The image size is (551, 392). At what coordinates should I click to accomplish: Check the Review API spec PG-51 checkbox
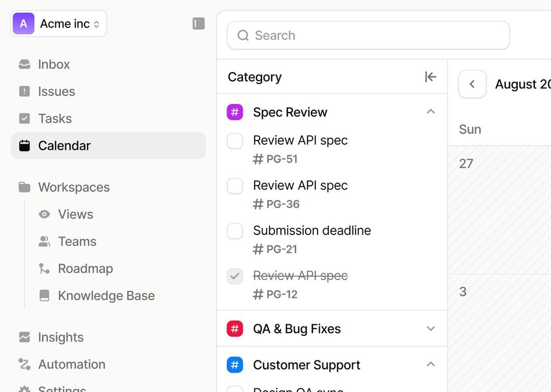[235, 141]
